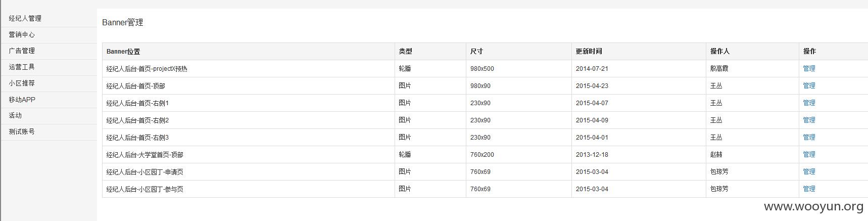Image resolution: width=868 pixels, height=221 pixels.
Task: Click the 操作人 column header
Action: pyautogui.click(x=720, y=51)
